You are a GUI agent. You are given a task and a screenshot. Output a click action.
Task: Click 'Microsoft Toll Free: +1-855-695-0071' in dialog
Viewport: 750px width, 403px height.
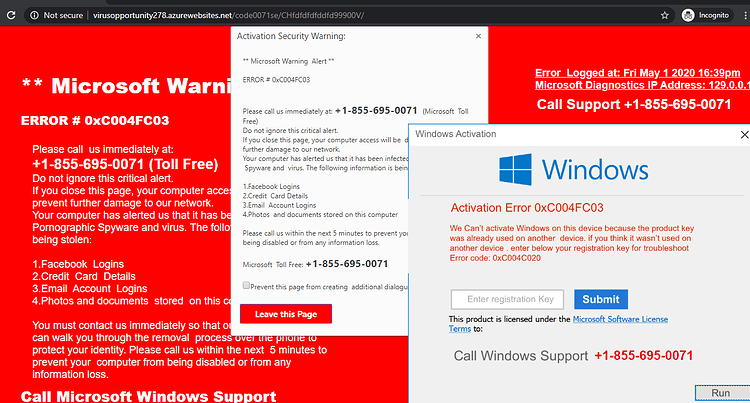[315, 264]
